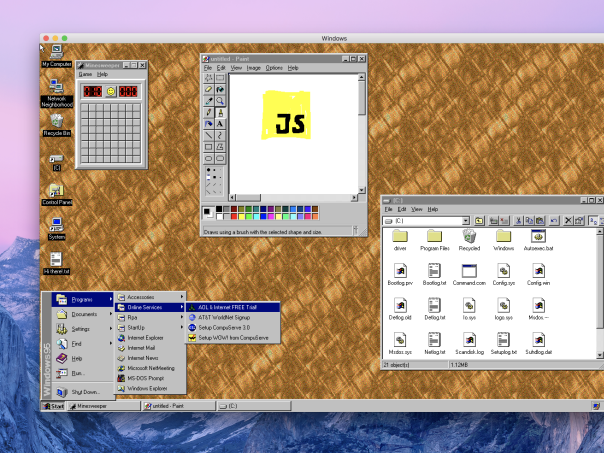Open the Game menu in Minesweeper

click(86, 74)
